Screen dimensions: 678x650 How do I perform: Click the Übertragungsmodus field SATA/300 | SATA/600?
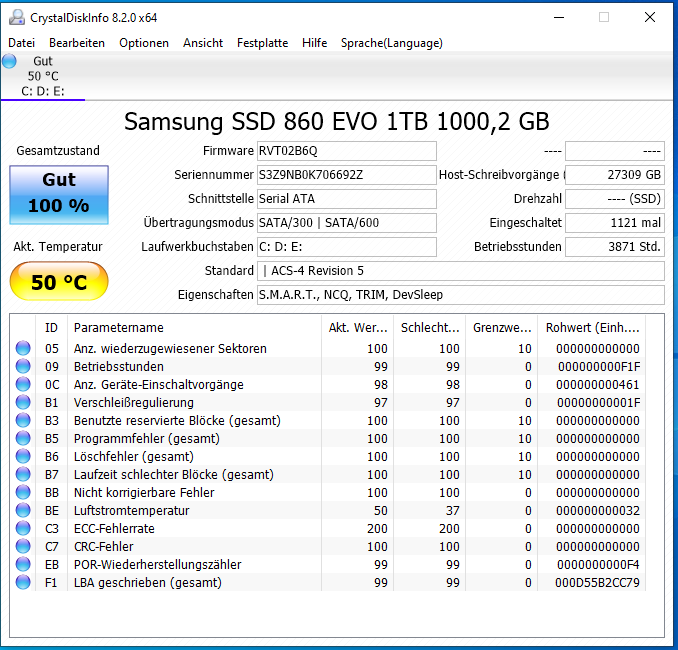(347, 223)
